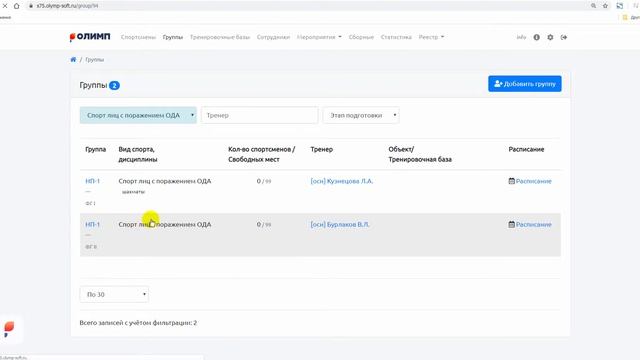Click the Расписание column header
This screenshot has width=640, height=360.
coord(526,149)
